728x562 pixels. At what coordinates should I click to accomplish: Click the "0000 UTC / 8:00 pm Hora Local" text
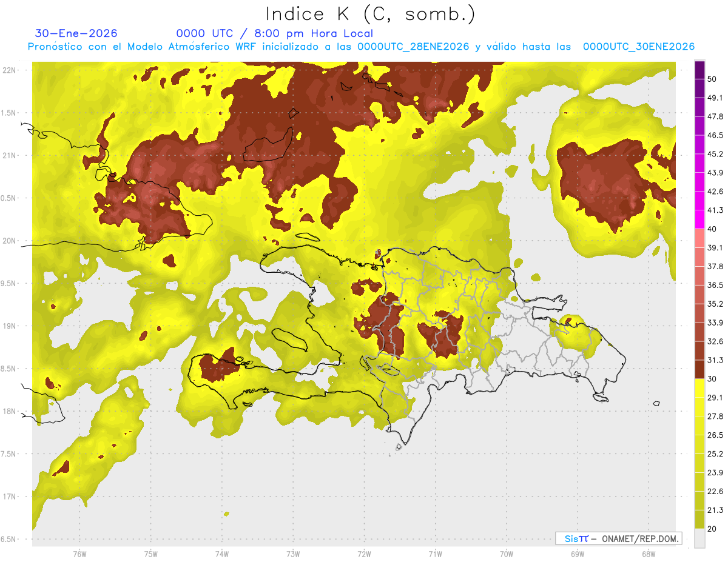point(275,33)
